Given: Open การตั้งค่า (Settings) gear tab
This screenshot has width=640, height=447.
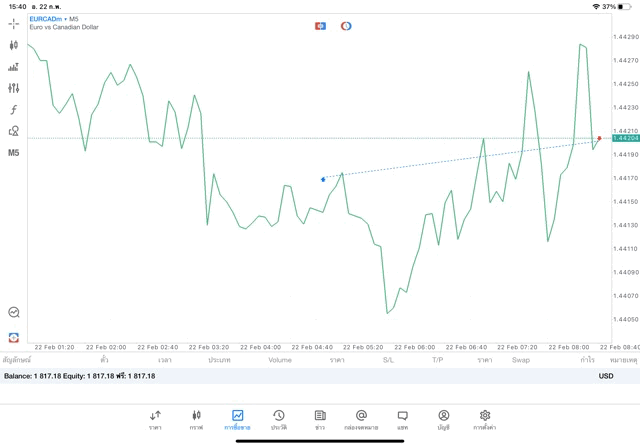Looking at the screenshot, I should point(485,419).
